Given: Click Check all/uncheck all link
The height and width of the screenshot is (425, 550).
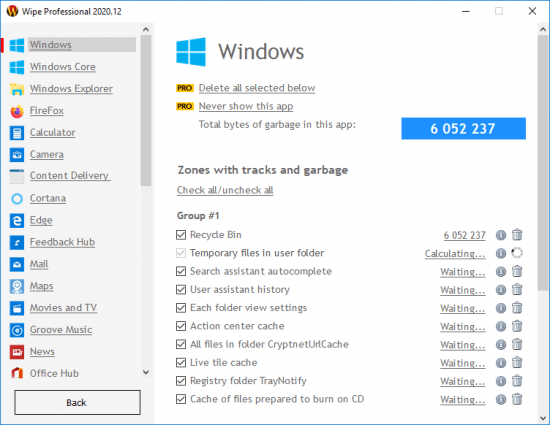Looking at the screenshot, I should 225,190.
